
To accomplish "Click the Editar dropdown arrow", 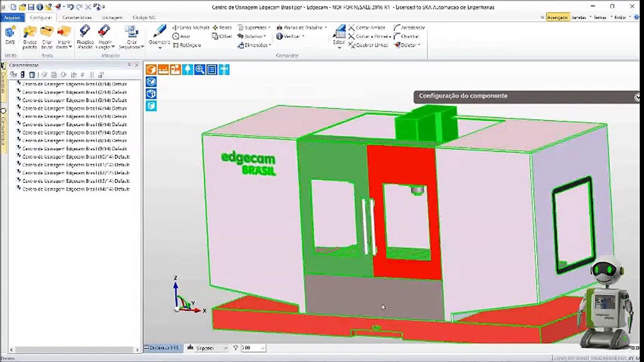I will pos(339,48).
